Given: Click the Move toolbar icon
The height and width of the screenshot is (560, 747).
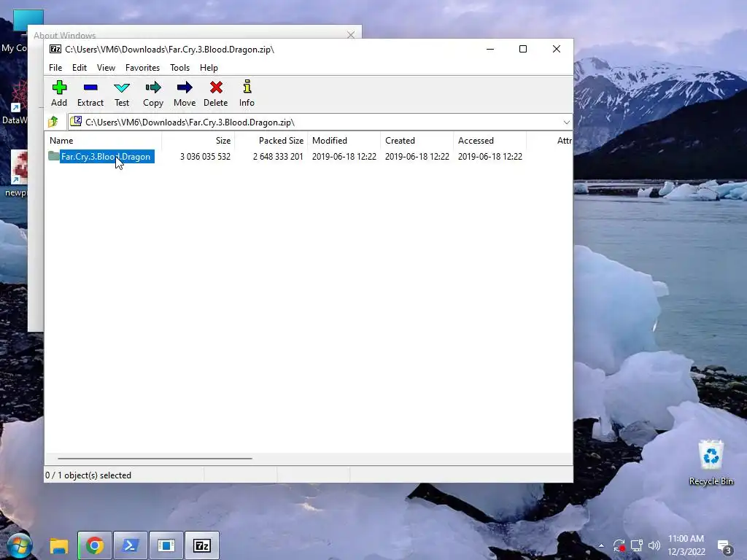Looking at the screenshot, I should (x=185, y=87).
